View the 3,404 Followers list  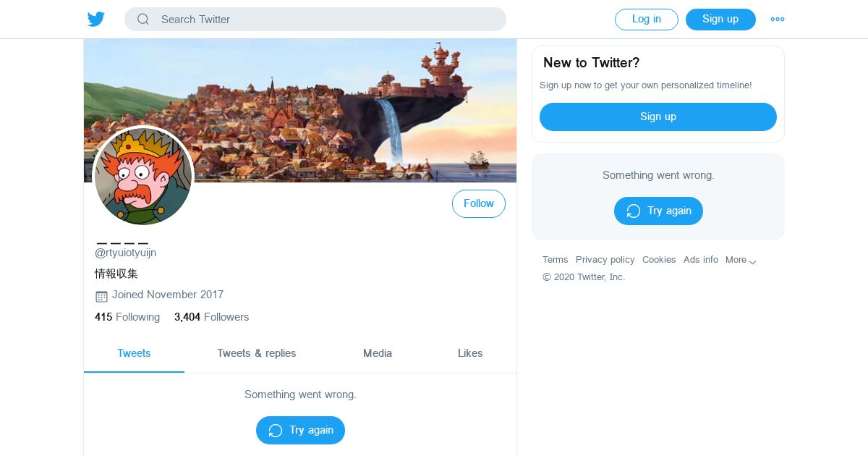click(x=211, y=317)
